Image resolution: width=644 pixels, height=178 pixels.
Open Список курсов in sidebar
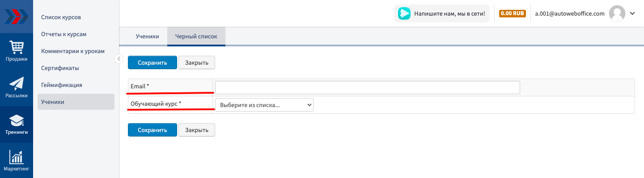(61, 17)
